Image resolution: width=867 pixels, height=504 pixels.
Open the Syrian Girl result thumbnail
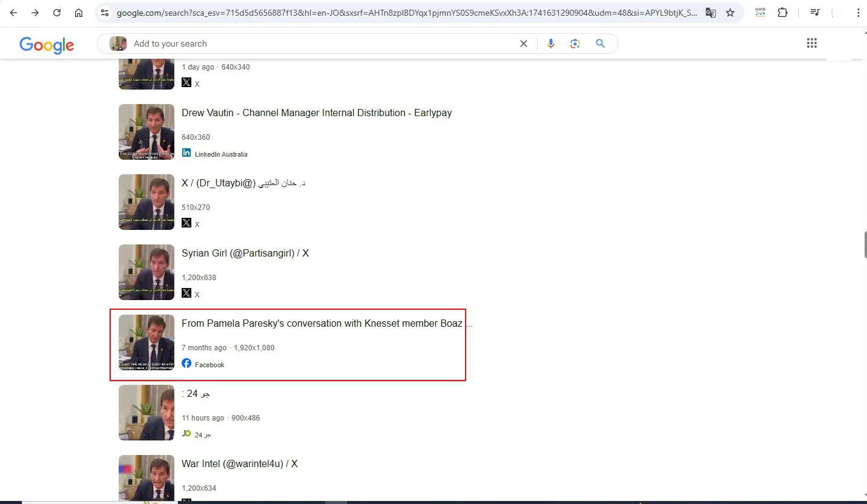[147, 272]
